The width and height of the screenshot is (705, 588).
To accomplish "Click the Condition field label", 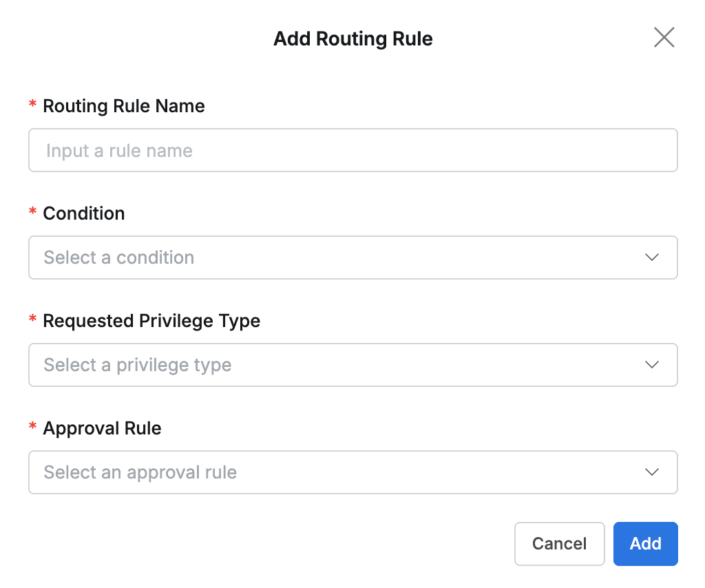I will pyautogui.click(x=84, y=213).
